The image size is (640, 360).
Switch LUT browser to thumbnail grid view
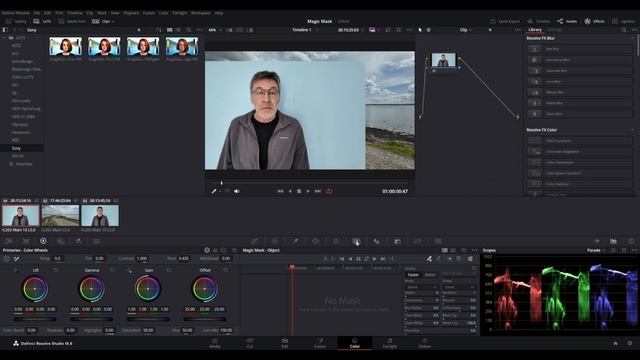(x=169, y=30)
